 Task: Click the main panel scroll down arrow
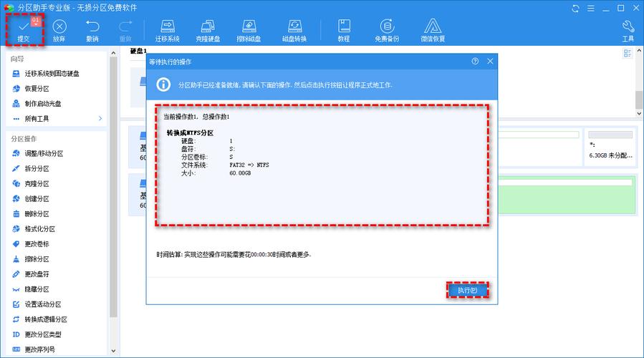639,113
